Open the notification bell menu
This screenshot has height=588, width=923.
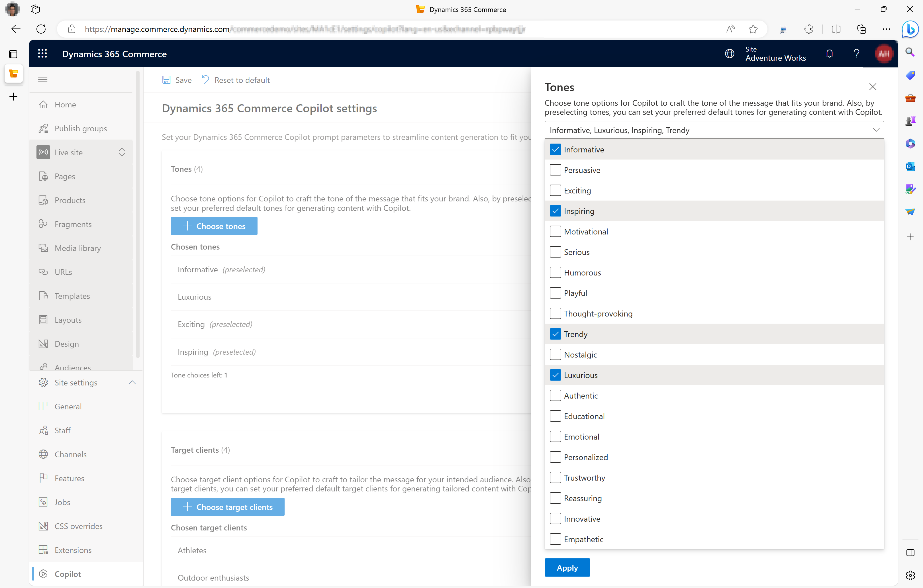829,53
